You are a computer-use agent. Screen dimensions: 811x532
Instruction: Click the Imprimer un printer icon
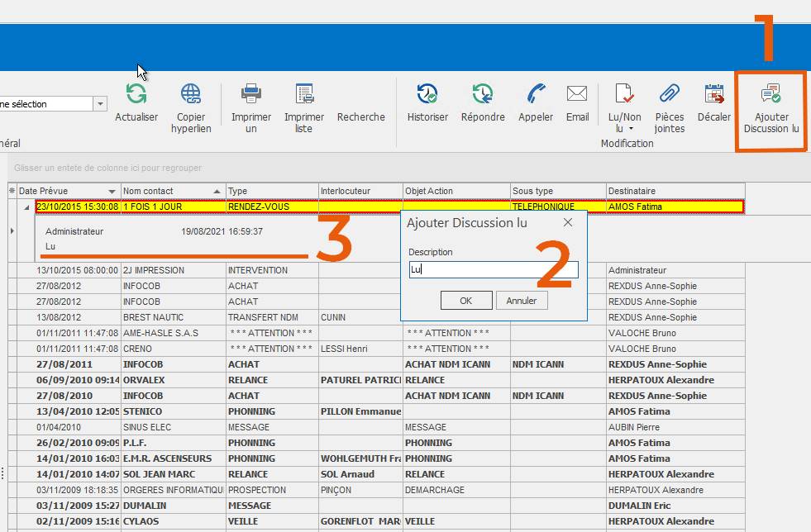(251, 93)
